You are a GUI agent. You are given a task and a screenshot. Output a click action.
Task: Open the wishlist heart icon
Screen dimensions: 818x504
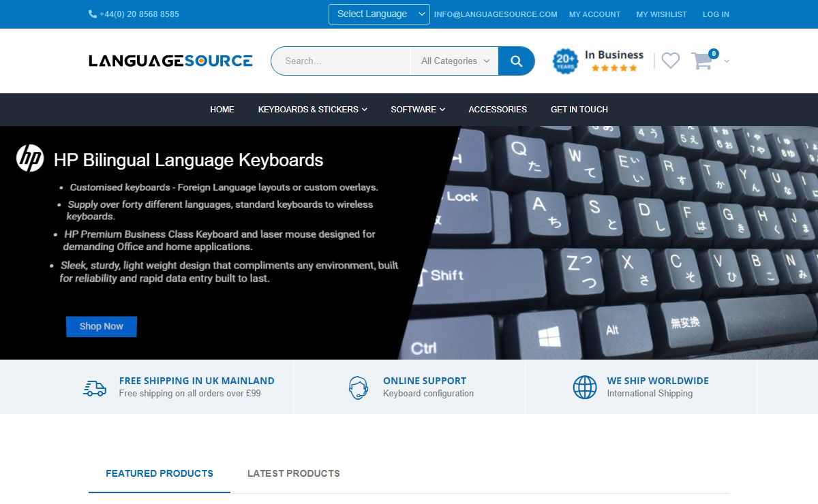tap(671, 61)
